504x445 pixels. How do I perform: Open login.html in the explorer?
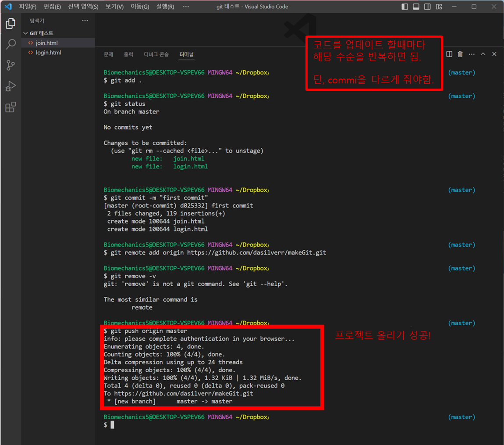point(58,53)
